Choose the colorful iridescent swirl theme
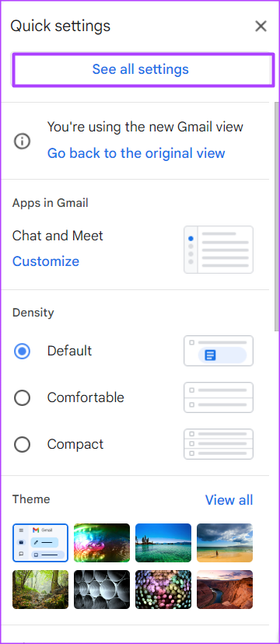 102,543
